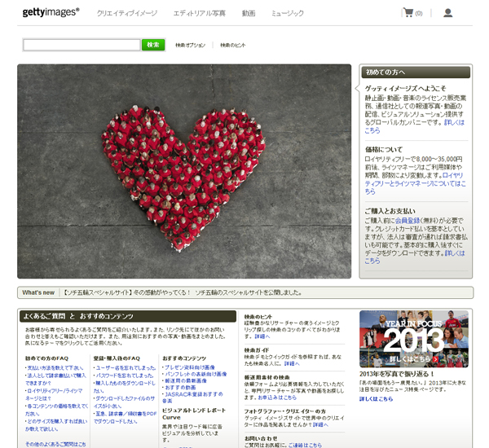489x448 pixels.
Task: Click the よくあるご質問 と おすすめコンテンツ header
Action: [x=128, y=316]
